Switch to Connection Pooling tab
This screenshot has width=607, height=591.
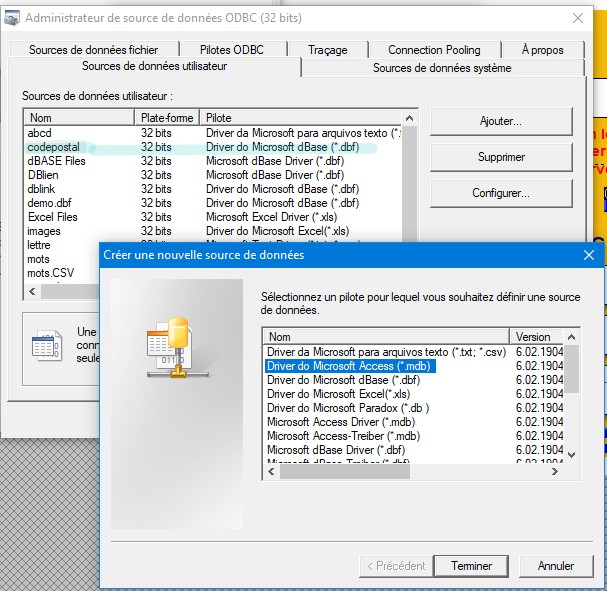tap(434, 50)
